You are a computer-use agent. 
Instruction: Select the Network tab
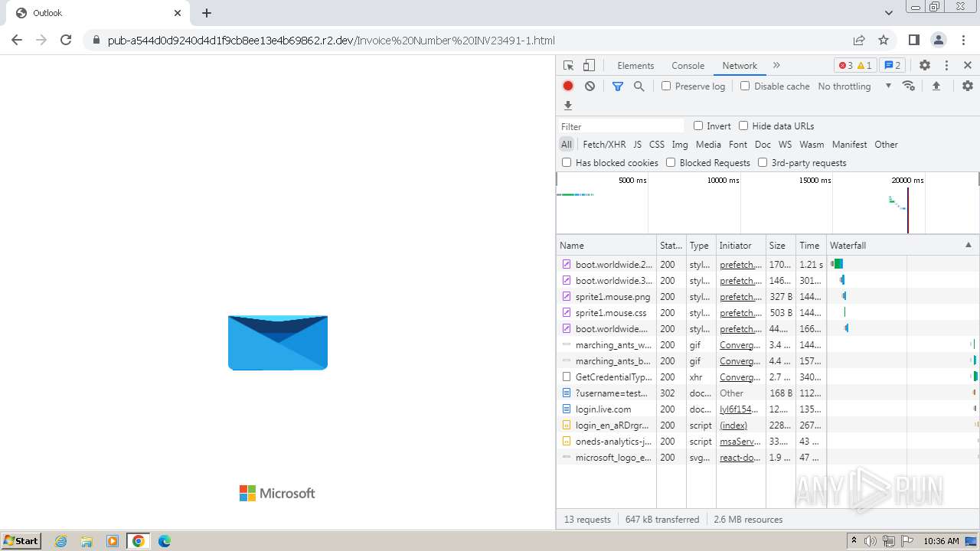[x=740, y=66]
